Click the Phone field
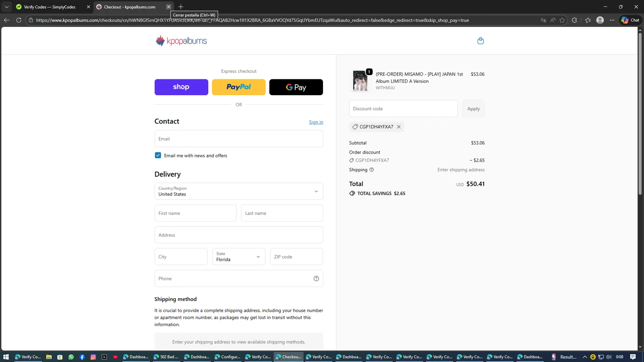 [239, 278]
